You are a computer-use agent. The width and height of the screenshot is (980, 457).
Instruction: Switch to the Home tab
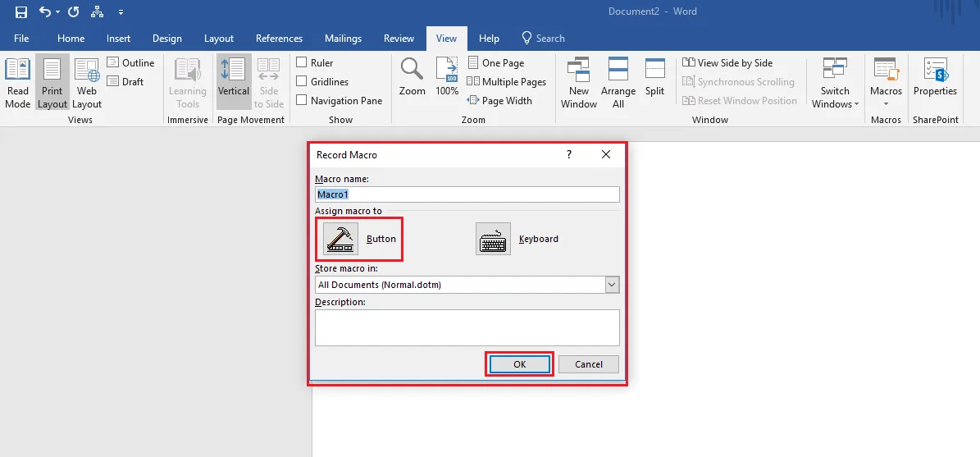[x=71, y=38]
